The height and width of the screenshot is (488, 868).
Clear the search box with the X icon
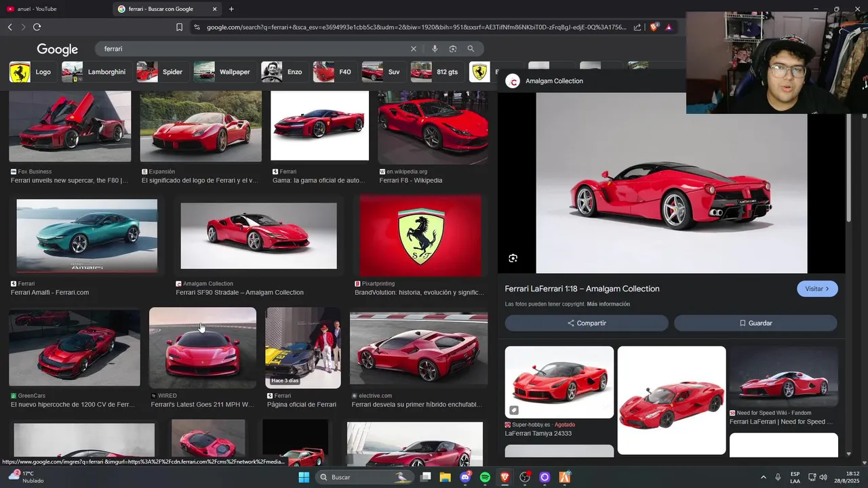(x=413, y=49)
